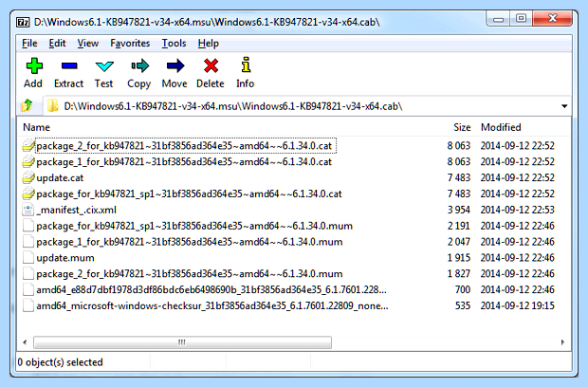Click size value 3 954
Screen dimensions: 588x387
click(459, 210)
